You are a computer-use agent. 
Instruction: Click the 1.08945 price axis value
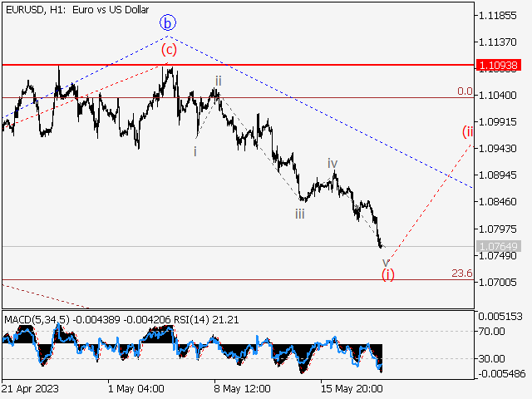497,175
